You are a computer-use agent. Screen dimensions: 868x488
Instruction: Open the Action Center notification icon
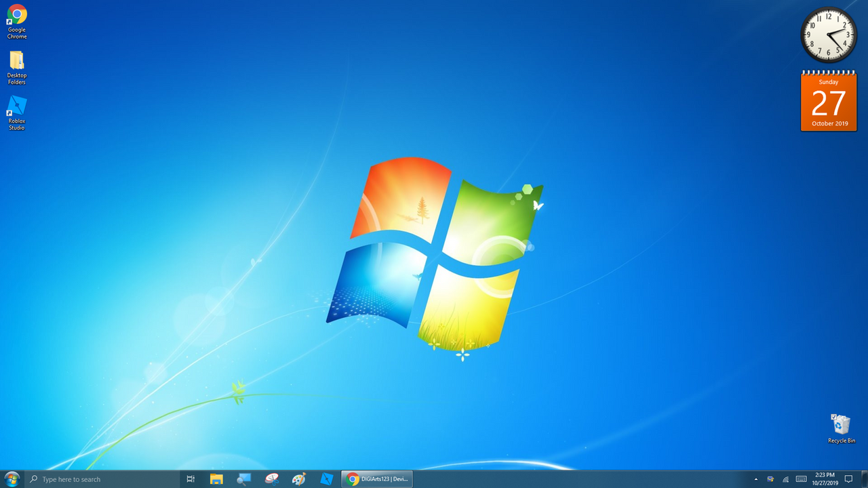click(x=848, y=479)
